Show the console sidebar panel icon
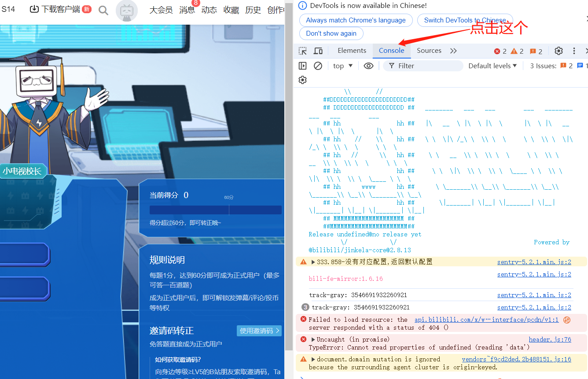588x379 pixels. pyautogui.click(x=302, y=66)
